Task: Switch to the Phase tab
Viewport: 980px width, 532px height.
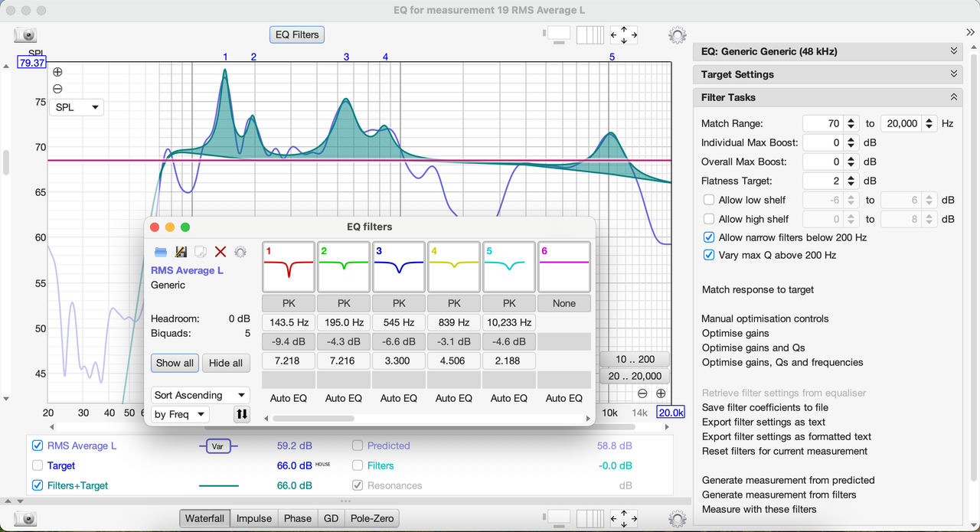Action: 298,518
